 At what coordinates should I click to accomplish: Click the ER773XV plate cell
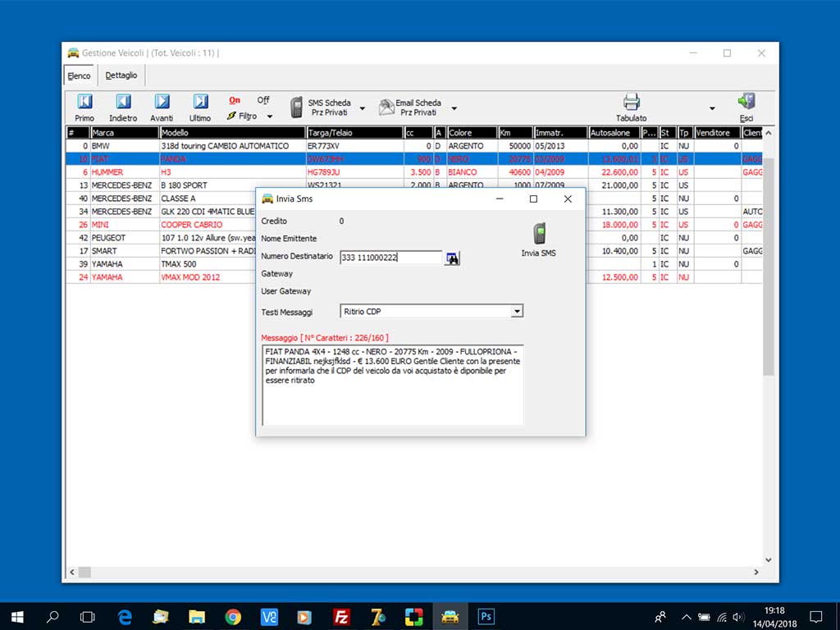click(355, 146)
